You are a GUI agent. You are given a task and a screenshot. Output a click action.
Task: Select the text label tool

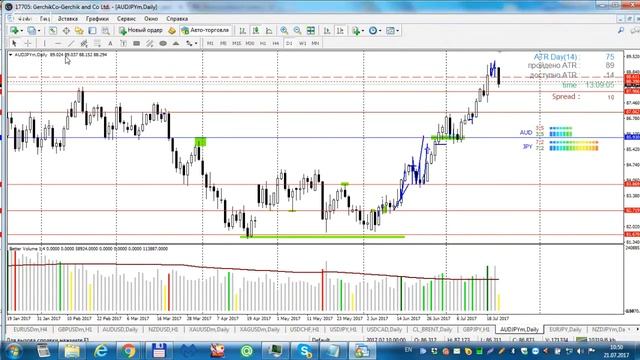[x=123, y=43]
